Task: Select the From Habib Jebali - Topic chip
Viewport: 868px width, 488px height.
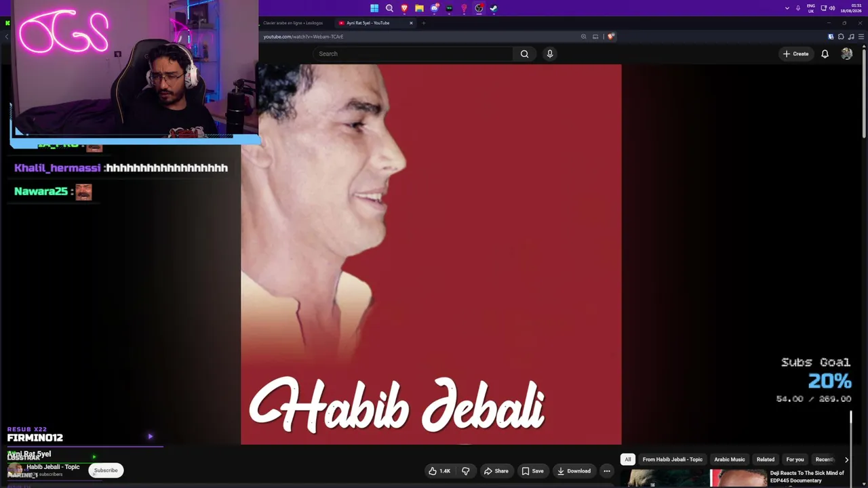Action: click(673, 460)
